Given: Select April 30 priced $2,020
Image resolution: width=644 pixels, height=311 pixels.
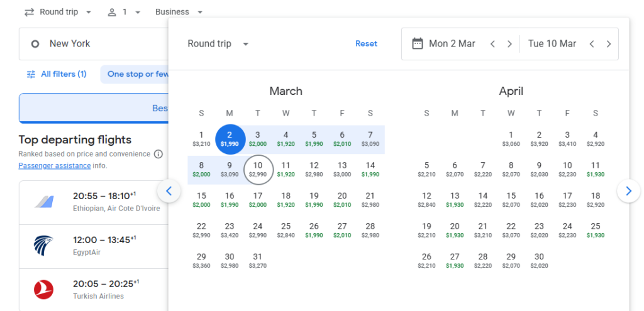Looking at the screenshot, I should tap(539, 261).
